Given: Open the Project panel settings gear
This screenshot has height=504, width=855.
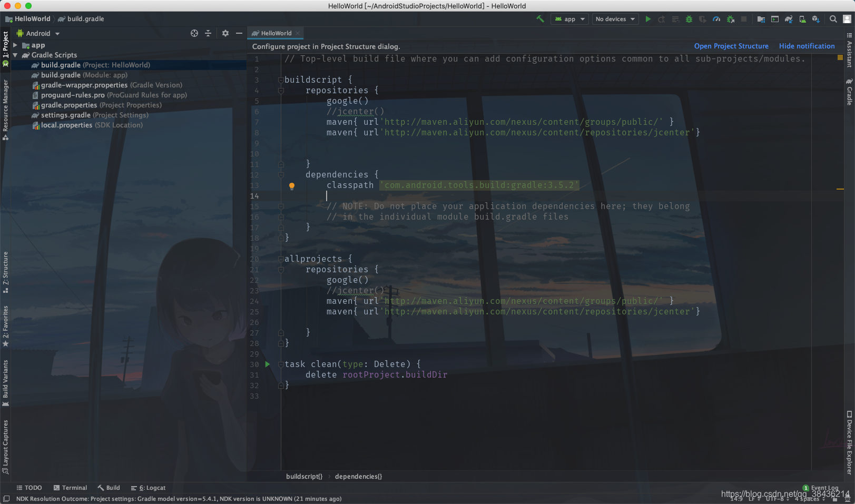Looking at the screenshot, I should [225, 33].
